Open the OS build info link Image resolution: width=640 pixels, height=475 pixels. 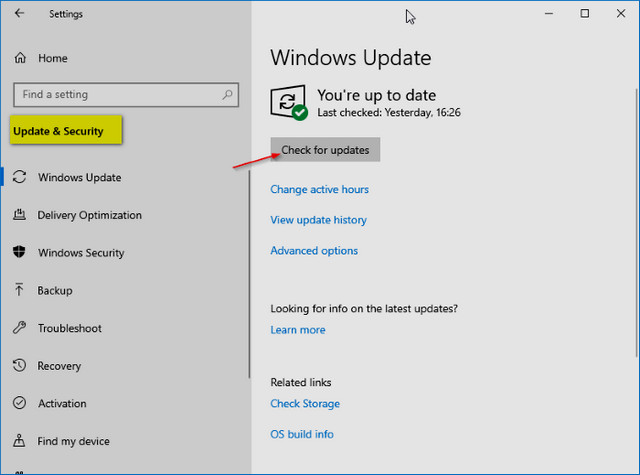[x=302, y=434]
